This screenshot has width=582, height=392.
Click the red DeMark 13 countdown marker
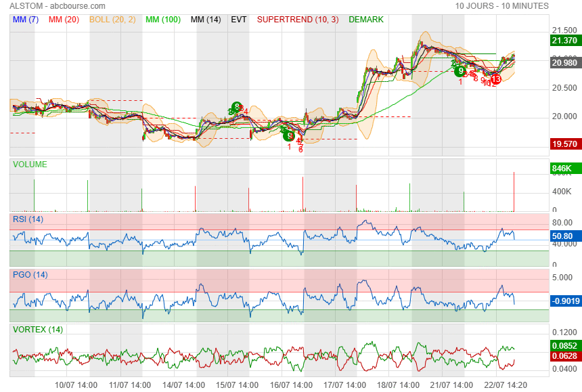click(x=495, y=79)
